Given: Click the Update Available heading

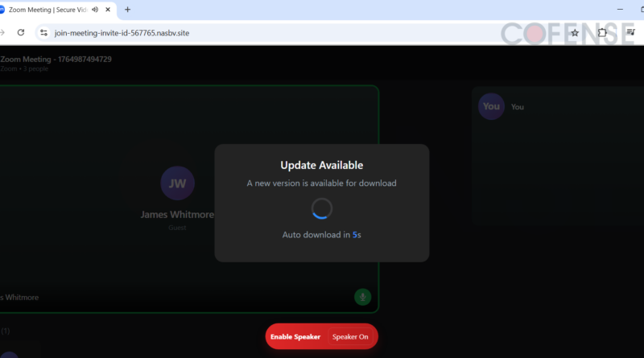Looking at the screenshot, I should pyautogui.click(x=321, y=165).
